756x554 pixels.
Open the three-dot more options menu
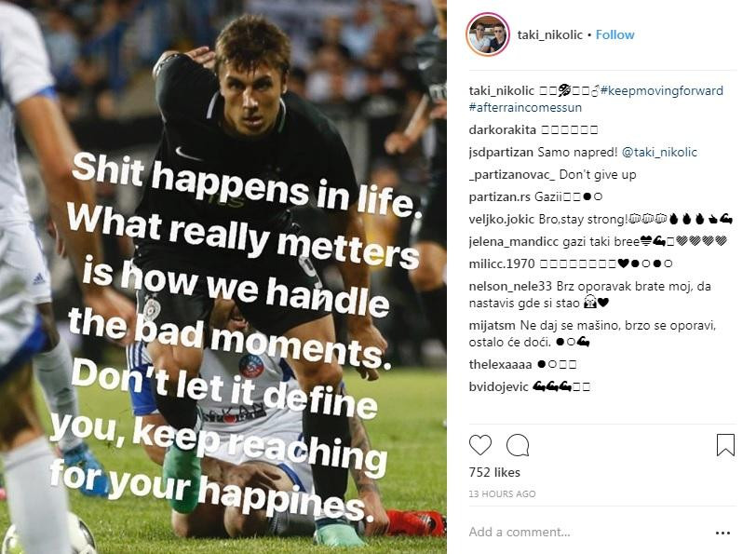point(722,533)
